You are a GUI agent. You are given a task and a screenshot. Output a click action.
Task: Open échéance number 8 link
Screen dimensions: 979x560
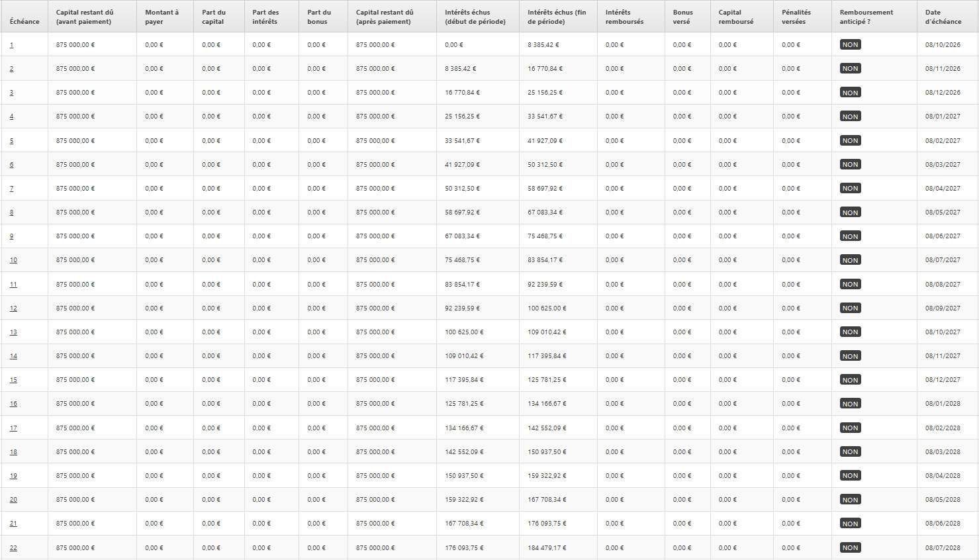click(x=11, y=212)
